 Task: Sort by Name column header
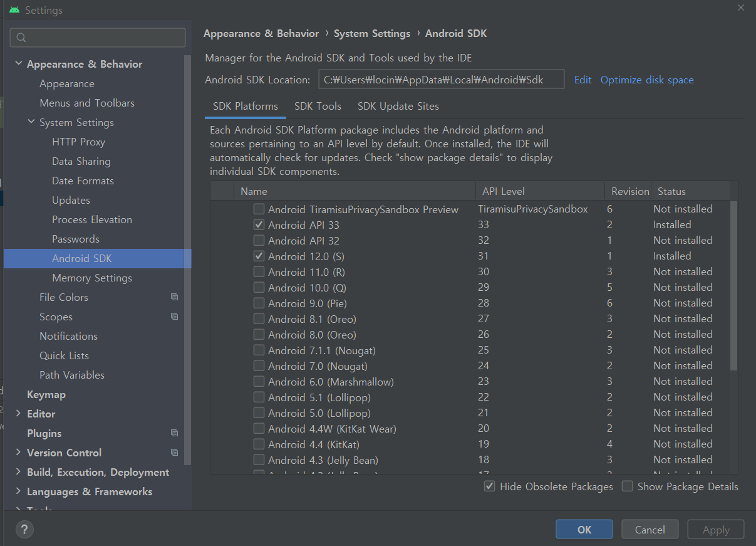pyautogui.click(x=355, y=191)
